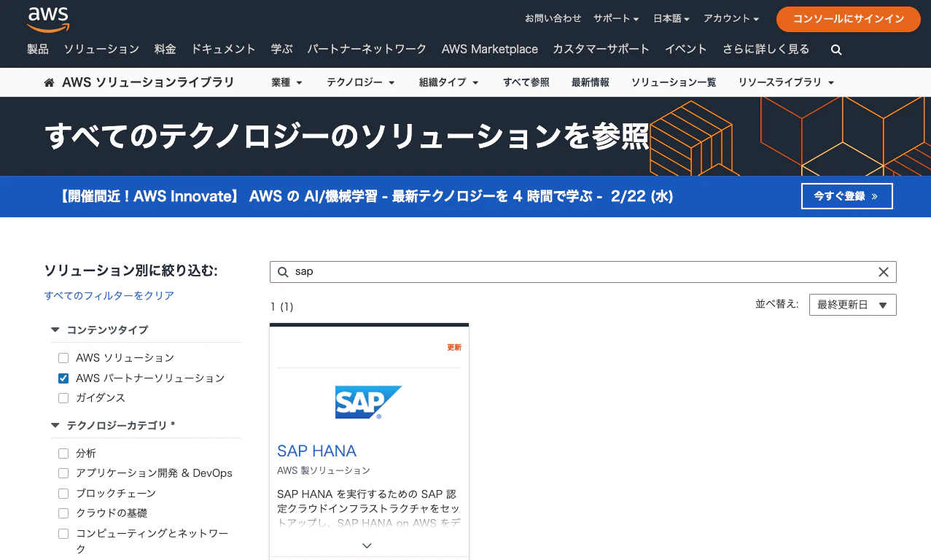The width and height of the screenshot is (931, 560).
Task: Open the イベント menu
Action: pyautogui.click(x=686, y=50)
